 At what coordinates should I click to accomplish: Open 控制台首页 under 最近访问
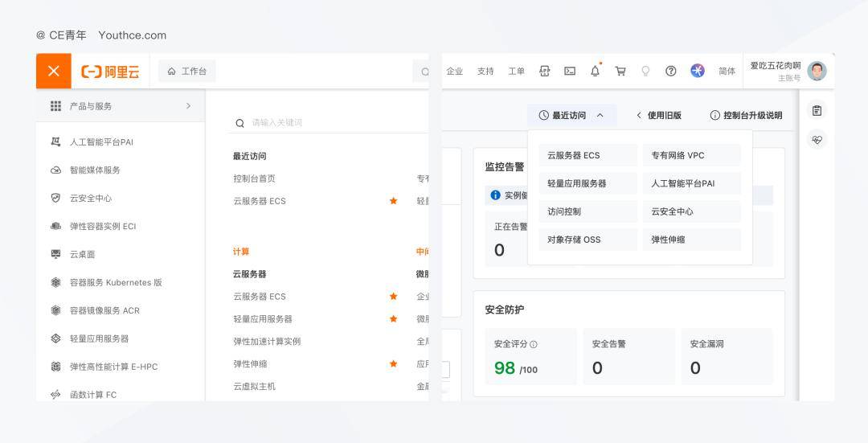[254, 178]
